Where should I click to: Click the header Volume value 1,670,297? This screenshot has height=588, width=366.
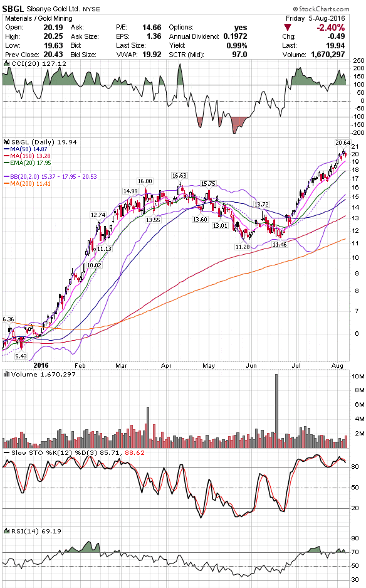point(328,55)
